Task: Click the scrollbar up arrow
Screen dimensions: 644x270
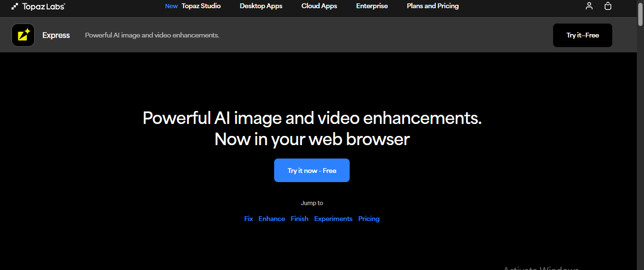Action: click(640, 2)
